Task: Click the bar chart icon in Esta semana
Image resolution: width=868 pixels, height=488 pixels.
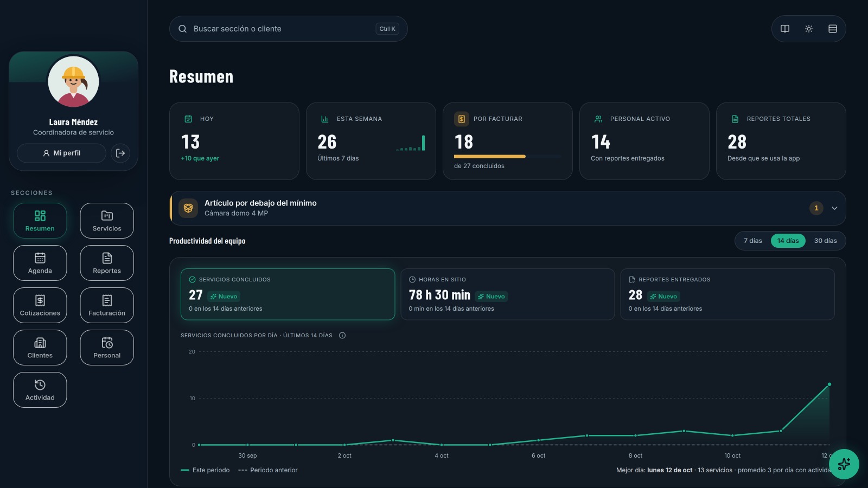Action: coord(325,119)
